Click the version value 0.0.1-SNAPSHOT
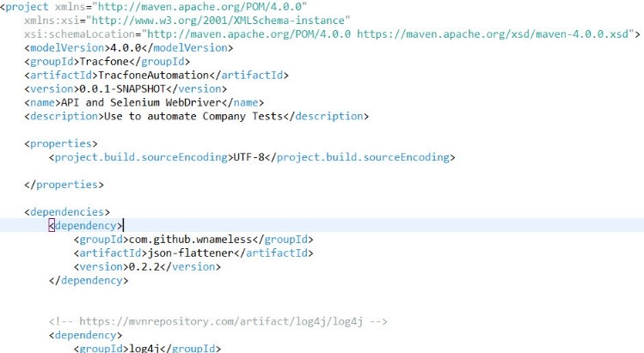 point(122,89)
